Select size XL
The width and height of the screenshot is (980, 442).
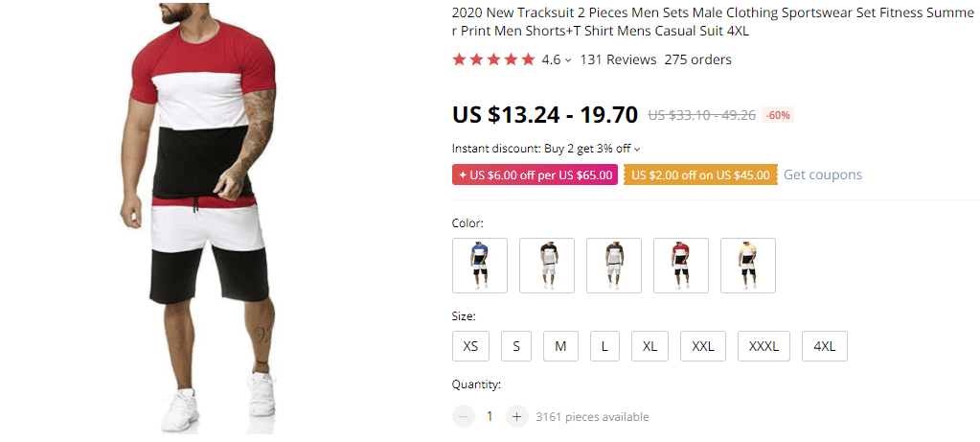click(x=650, y=346)
